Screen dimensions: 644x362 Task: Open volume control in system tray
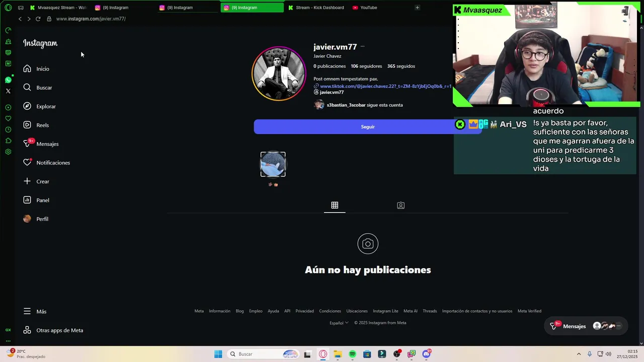coord(609,354)
